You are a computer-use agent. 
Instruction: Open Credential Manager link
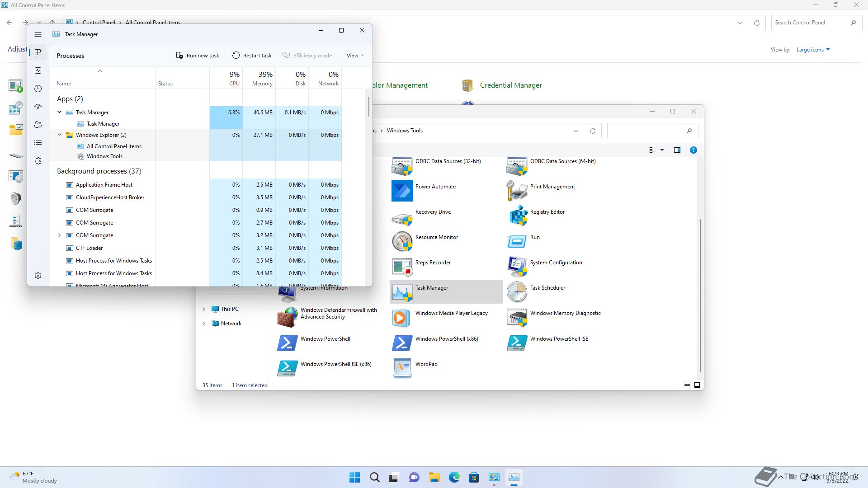pos(510,85)
